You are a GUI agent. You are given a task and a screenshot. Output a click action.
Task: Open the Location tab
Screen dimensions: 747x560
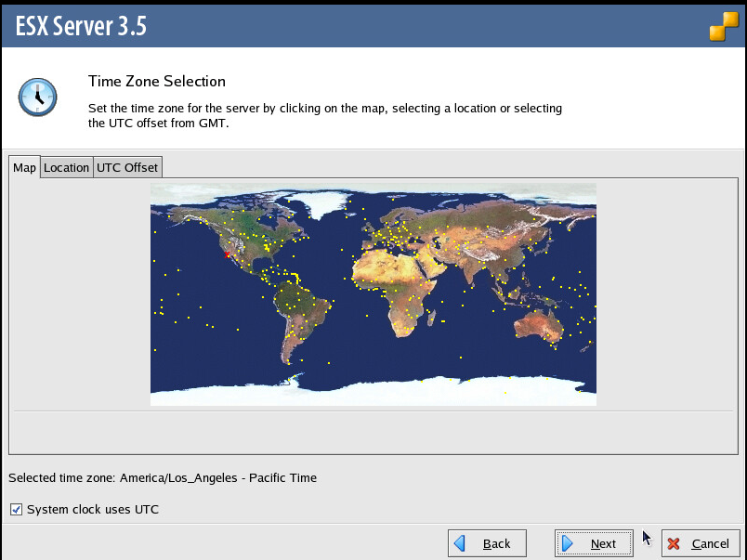click(66, 167)
